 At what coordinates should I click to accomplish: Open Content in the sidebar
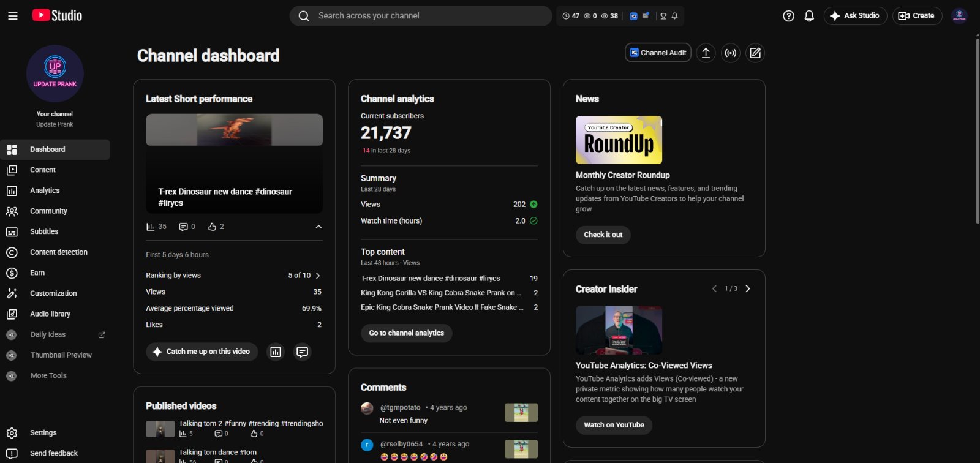click(55, 170)
